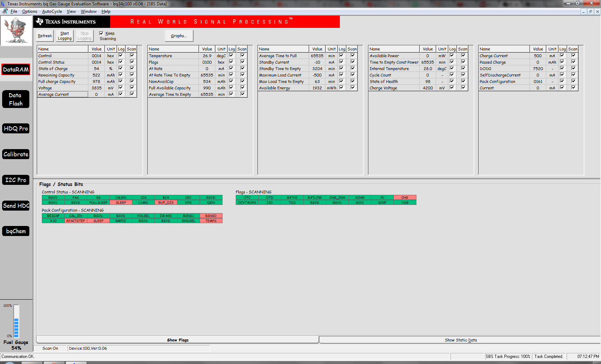Image resolution: width=601 pixels, height=364 pixels.
Task: Toggle Log checkbox for At Rate row
Action: tap(231, 68)
